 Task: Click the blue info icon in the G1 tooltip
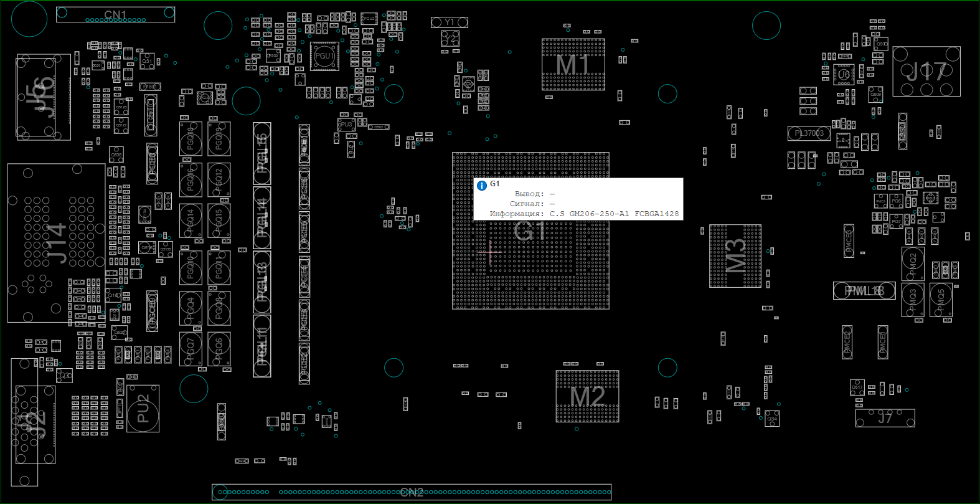481,186
